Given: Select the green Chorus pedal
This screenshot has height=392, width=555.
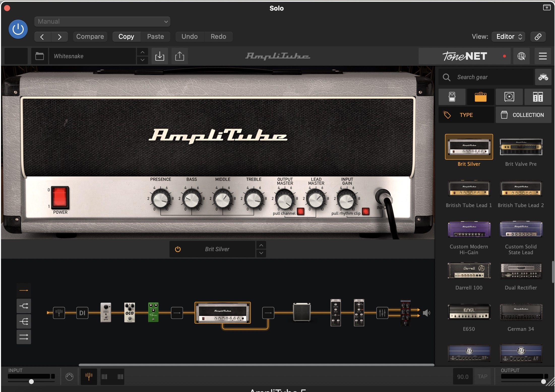Looking at the screenshot, I should [153, 312].
